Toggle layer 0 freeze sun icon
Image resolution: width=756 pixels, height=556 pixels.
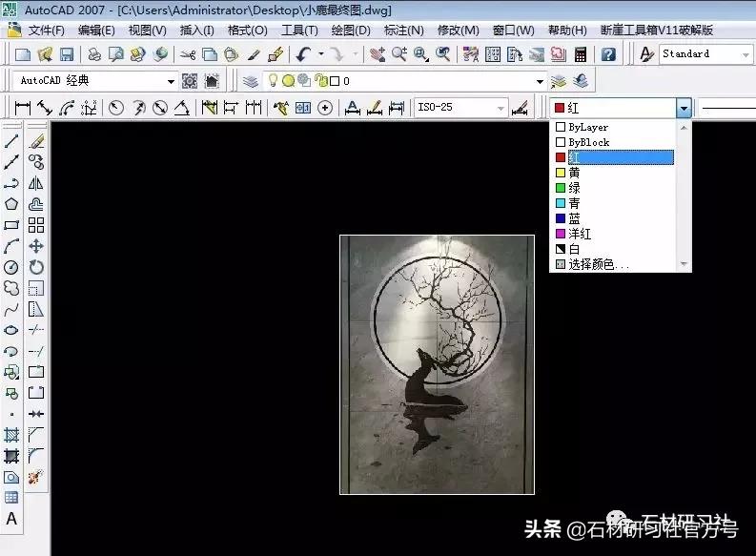288,81
